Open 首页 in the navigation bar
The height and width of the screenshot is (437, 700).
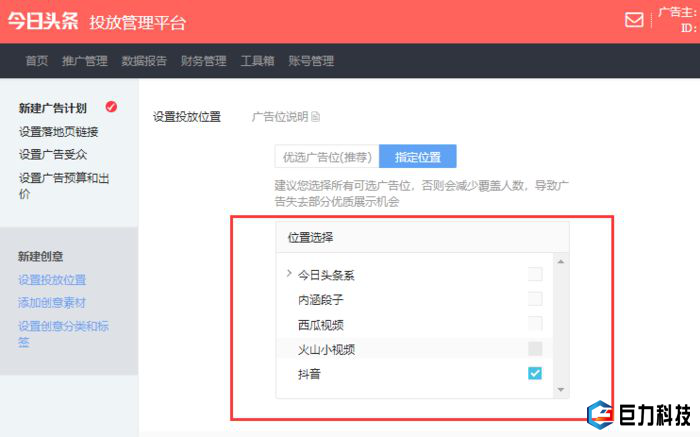coord(37,61)
